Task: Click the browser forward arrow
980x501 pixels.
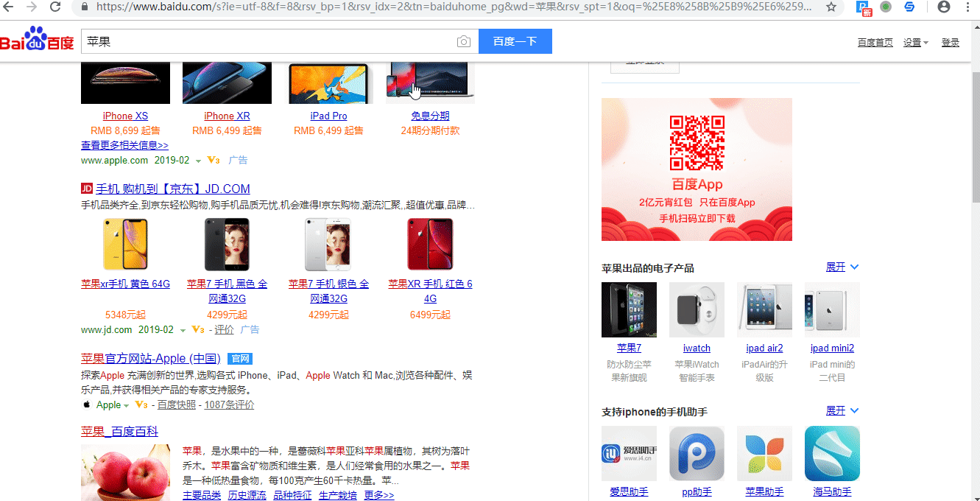Action: 32,7
